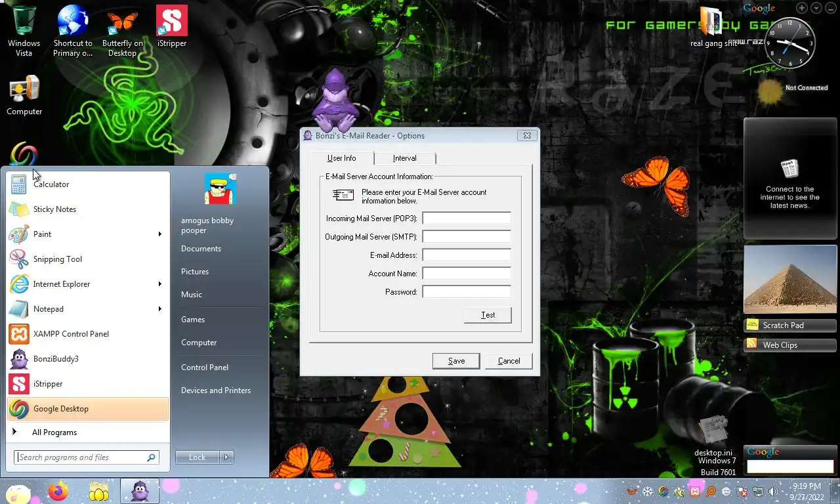Open Google sidebar dropdown menu button

816,8
